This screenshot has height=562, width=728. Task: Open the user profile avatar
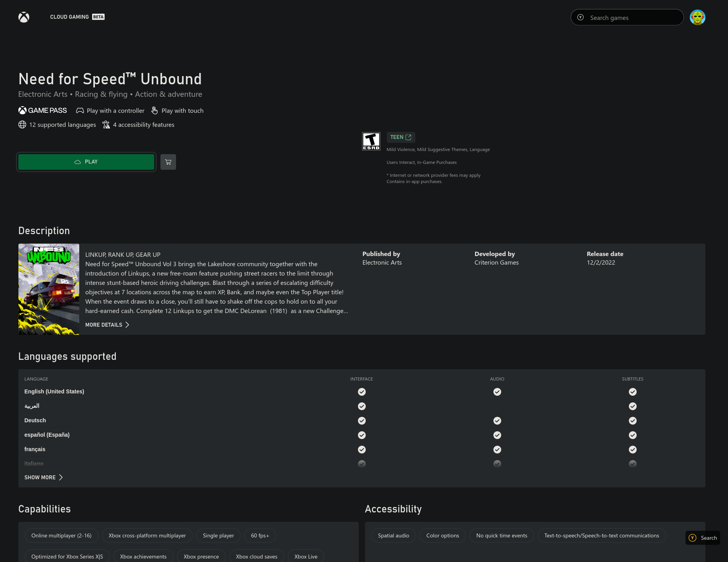point(697,17)
